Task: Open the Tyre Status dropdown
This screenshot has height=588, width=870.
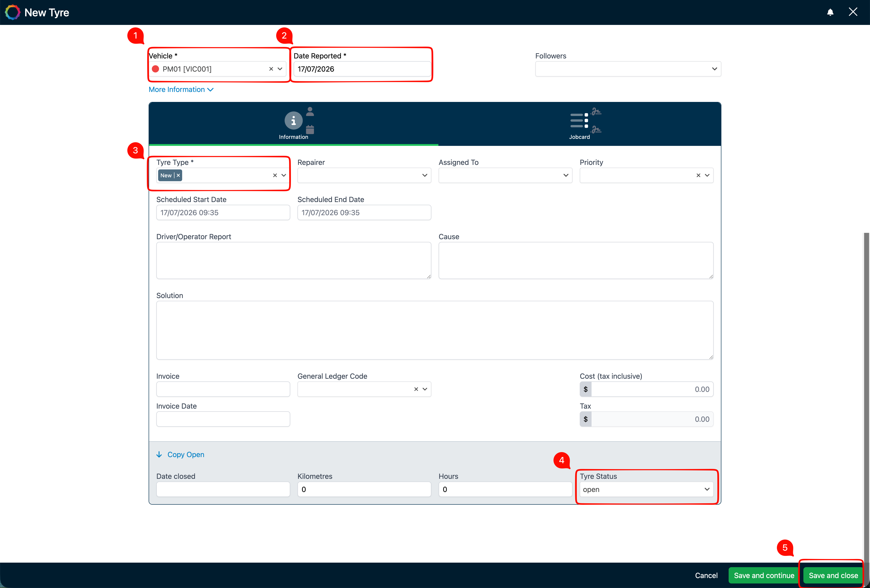Action: pos(647,489)
